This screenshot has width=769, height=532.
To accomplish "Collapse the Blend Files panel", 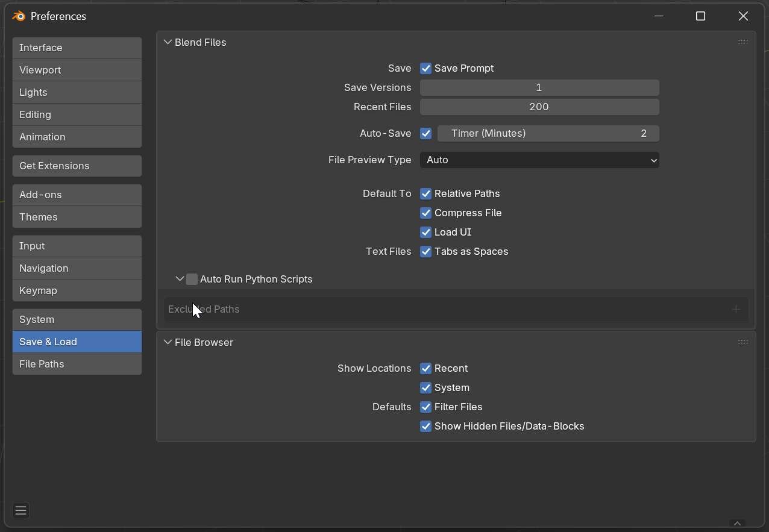I will tap(168, 43).
